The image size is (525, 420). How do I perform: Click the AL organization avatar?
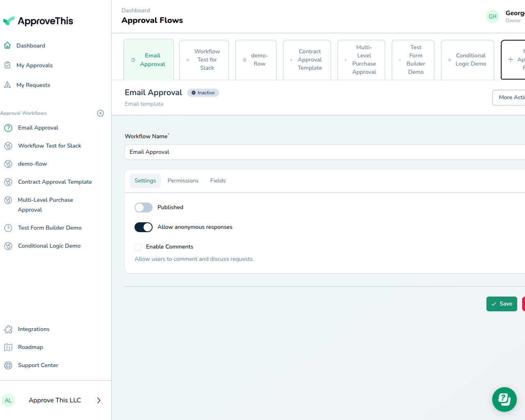(x=8, y=400)
